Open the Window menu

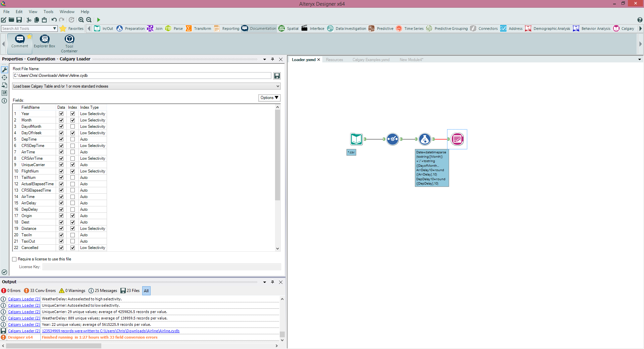pyautogui.click(x=67, y=12)
